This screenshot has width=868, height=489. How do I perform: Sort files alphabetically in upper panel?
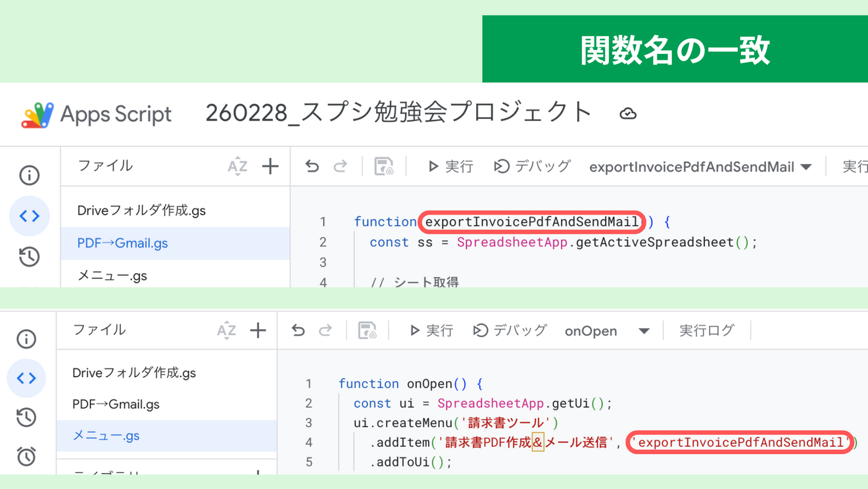pyautogui.click(x=237, y=167)
